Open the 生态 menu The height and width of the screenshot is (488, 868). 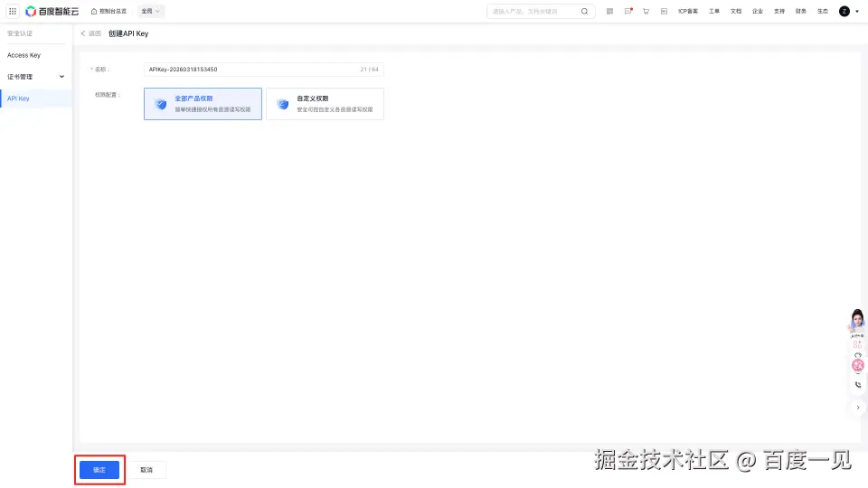tap(823, 11)
